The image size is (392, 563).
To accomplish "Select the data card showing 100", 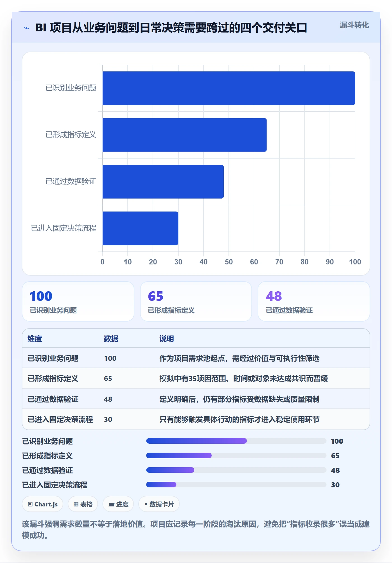I will 78,301.
